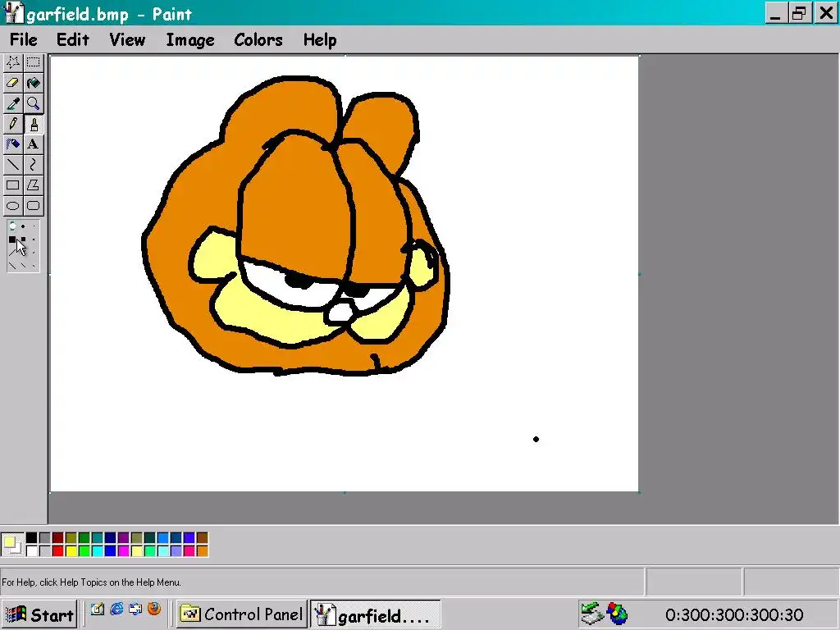Click the Paint title bar application icon
The height and width of the screenshot is (630, 840).
tap(13, 13)
